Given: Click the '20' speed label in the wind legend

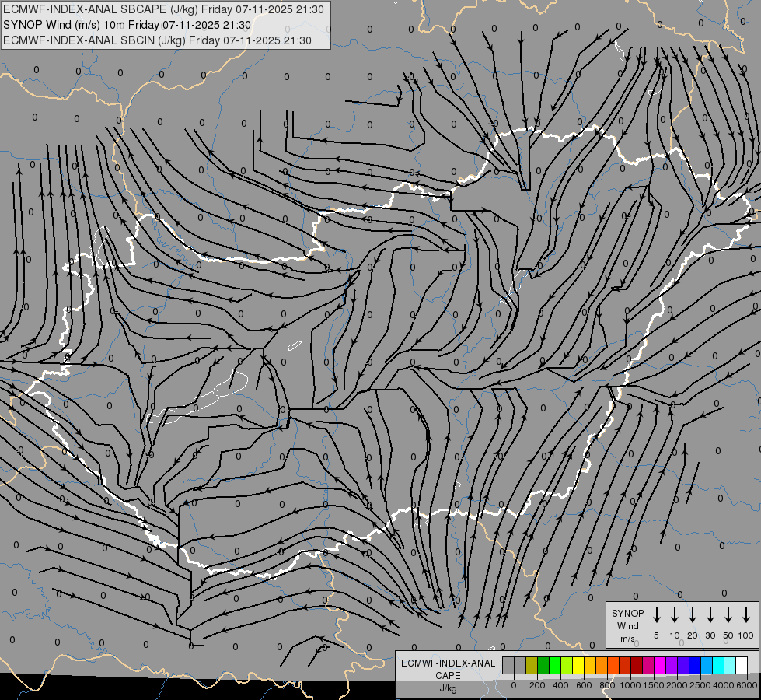Looking at the screenshot, I should tap(693, 635).
